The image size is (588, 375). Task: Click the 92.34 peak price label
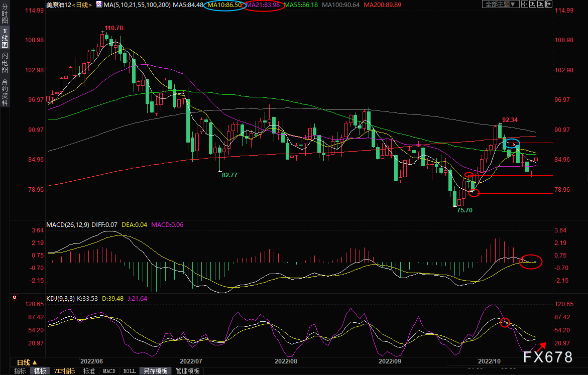pos(510,119)
